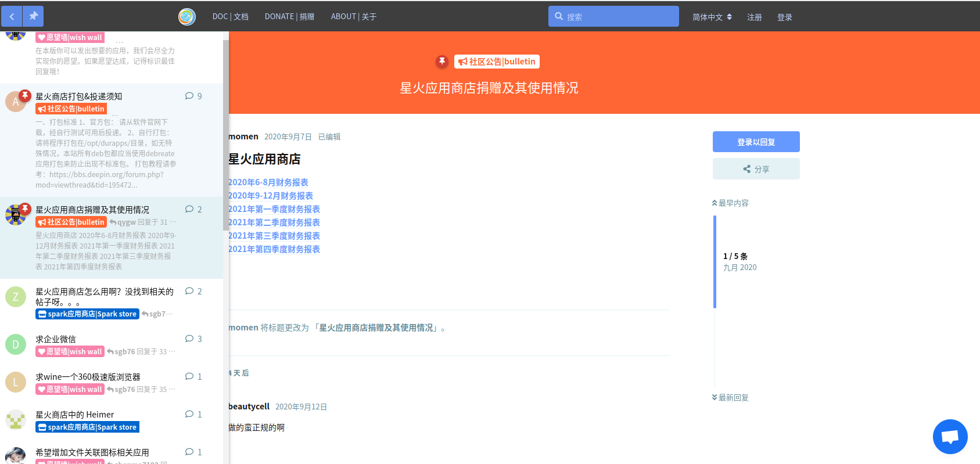The height and width of the screenshot is (464, 980).
Task: Click the 3 replies icon on 求企业微信
Action: 193,339
